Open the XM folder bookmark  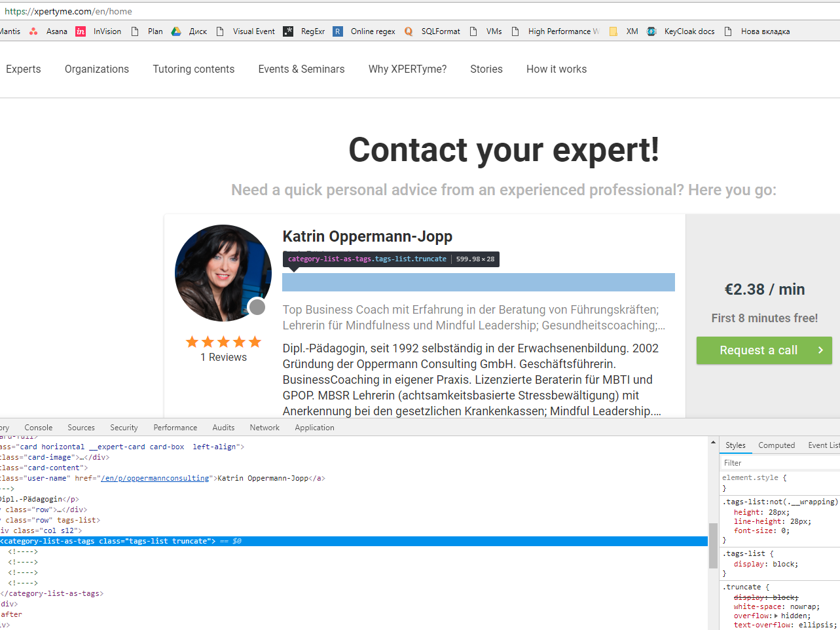[x=613, y=31]
